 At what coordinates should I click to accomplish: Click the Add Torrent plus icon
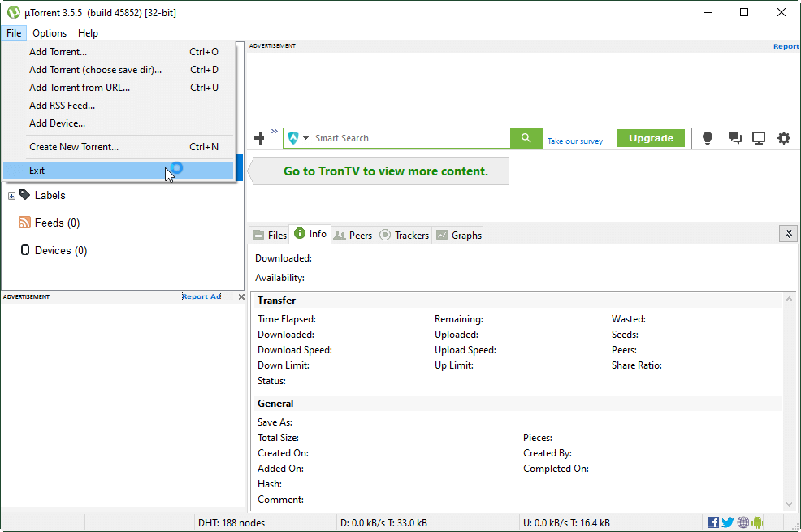(259, 138)
